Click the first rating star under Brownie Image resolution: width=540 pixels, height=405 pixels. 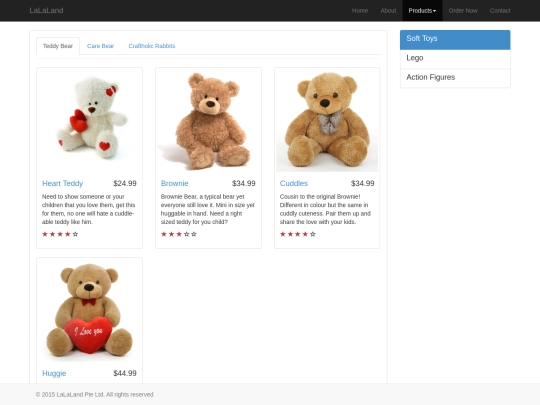164,234
